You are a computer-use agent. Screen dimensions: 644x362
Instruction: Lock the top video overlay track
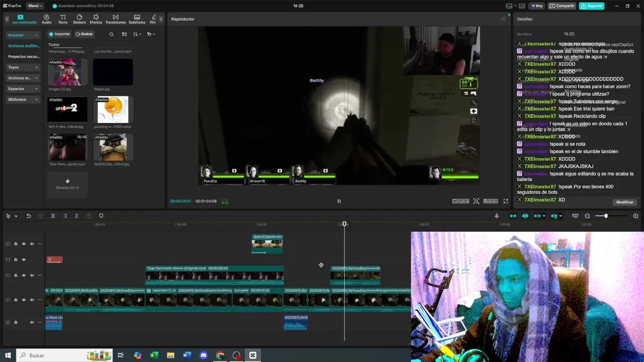[x=16, y=244]
